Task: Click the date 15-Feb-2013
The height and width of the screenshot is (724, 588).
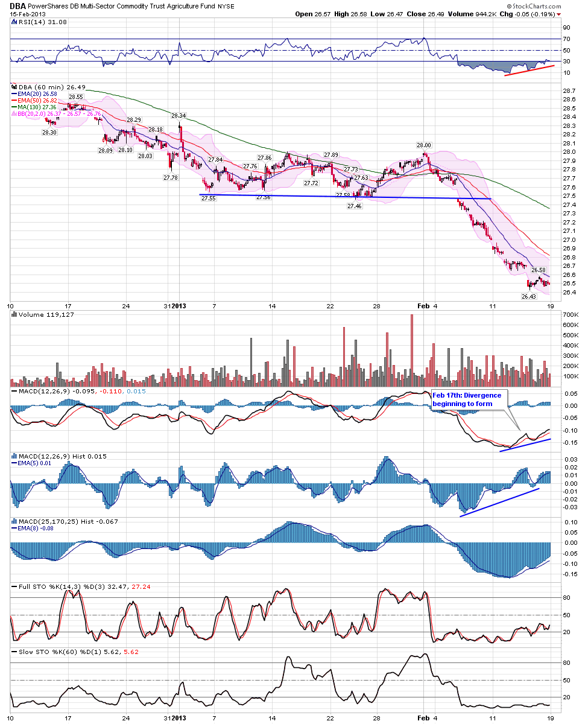Action: tap(28, 14)
